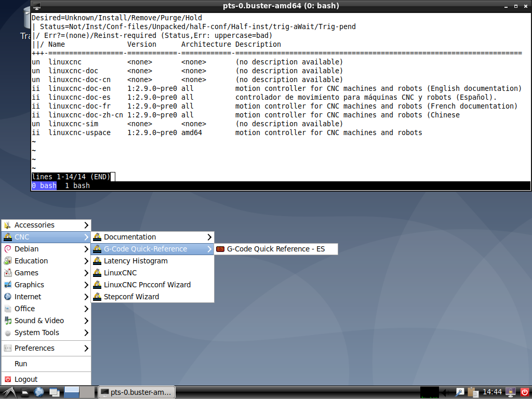Expand the Internet submenu arrow

[x=86, y=297]
